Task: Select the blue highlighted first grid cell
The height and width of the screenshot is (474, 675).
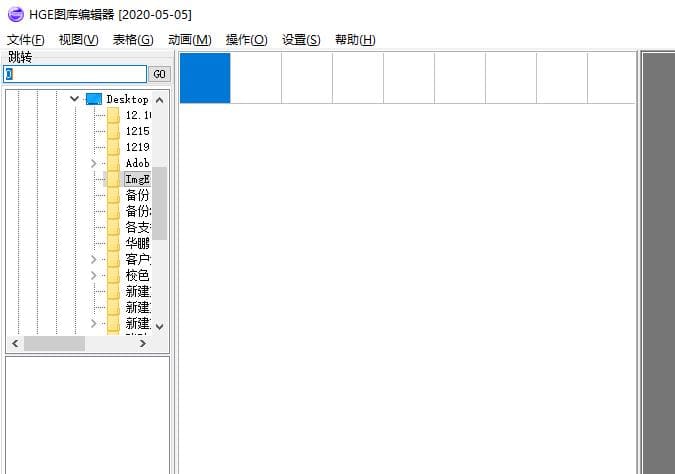Action: tap(205, 78)
